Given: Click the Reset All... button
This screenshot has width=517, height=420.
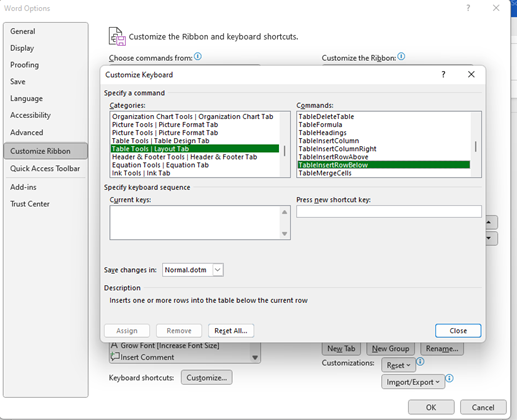Looking at the screenshot, I should pyautogui.click(x=231, y=331).
